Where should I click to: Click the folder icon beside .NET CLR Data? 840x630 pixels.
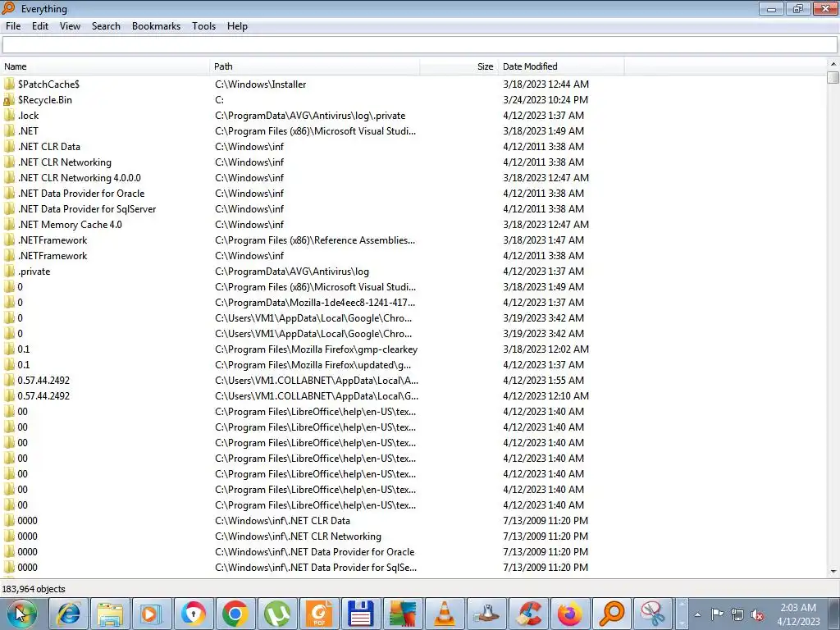(x=9, y=146)
